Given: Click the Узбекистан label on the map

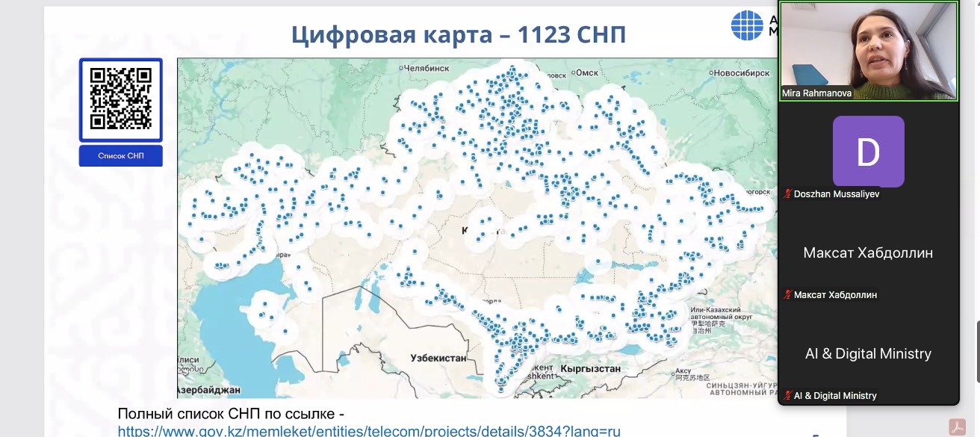Looking at the screenshot, I should (x=438, y=358).
